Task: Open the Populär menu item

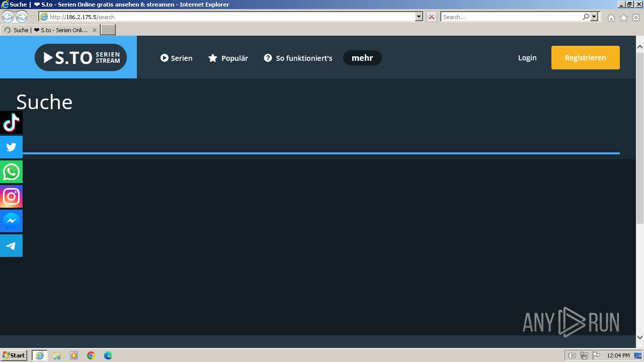Action: tap(228, 58)
